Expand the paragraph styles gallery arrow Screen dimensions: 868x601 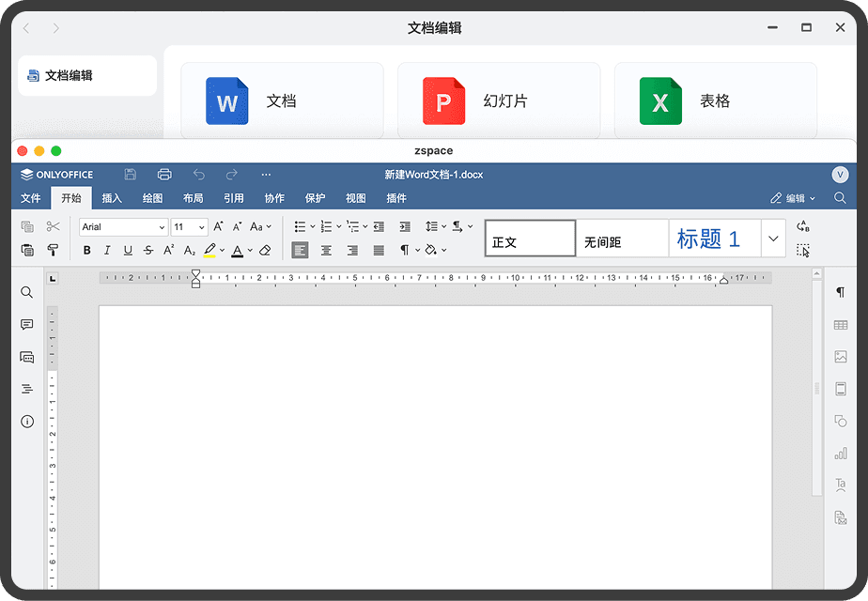pos(773,239)
